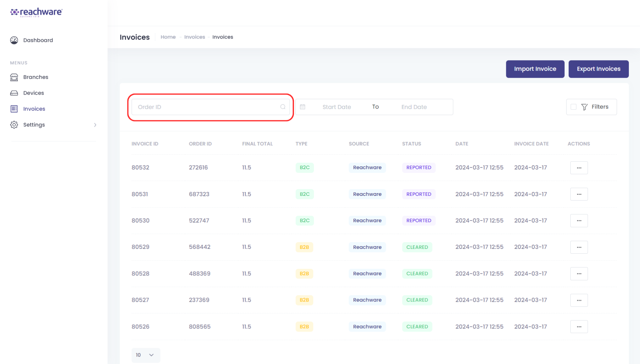Open actions menu for invoice 80528
640x364 pixels.
pyautogui.click(x=579, y=274)
